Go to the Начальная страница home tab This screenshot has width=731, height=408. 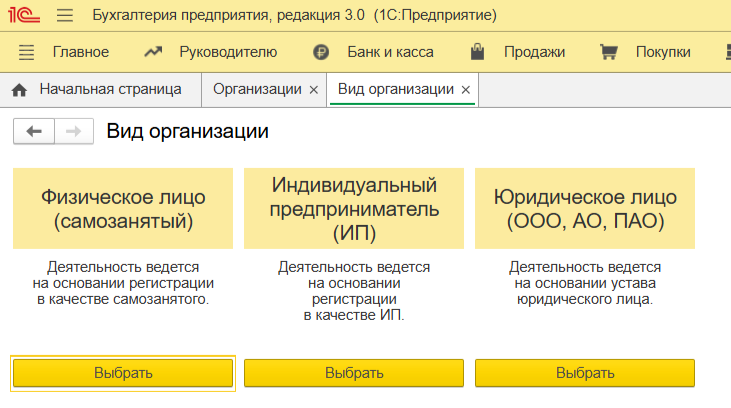99,89
